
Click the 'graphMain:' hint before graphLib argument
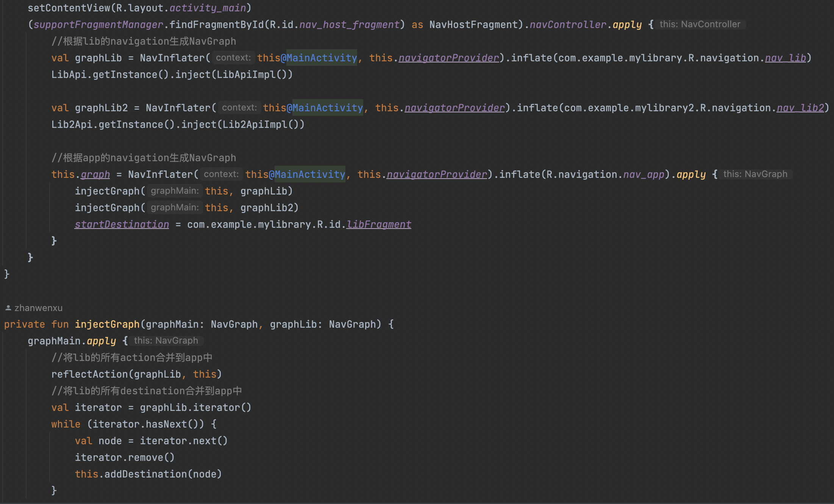coord(175,191)
